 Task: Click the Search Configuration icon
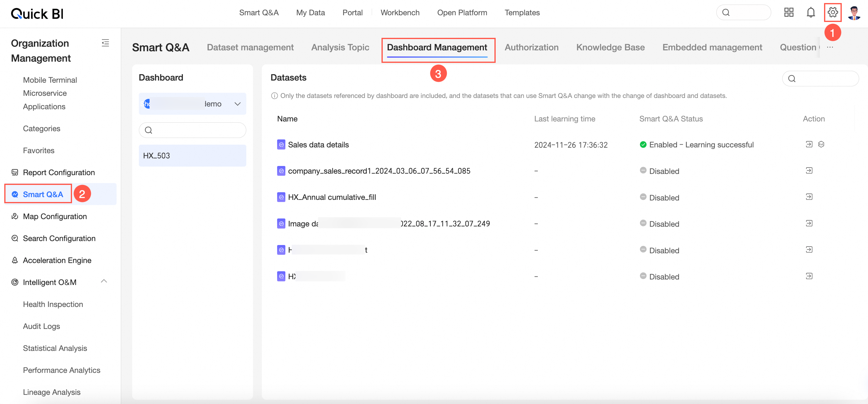coord(15,238)
